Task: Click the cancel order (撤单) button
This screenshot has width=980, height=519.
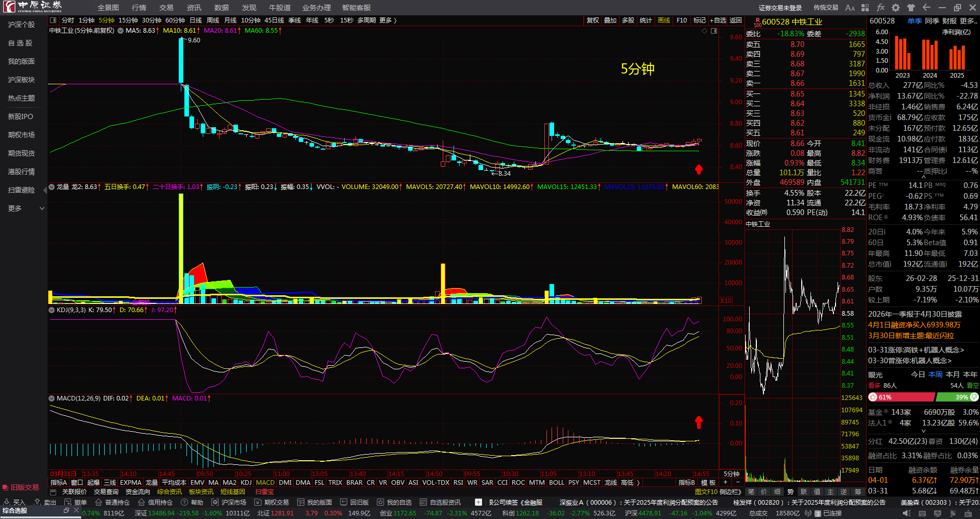Action: tap(76, 502)
